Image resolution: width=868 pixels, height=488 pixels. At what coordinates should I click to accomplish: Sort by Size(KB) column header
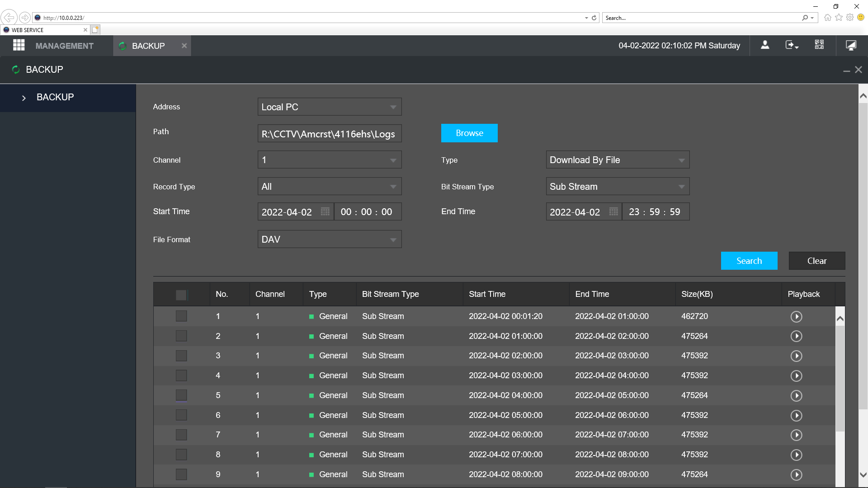point(728,294)
